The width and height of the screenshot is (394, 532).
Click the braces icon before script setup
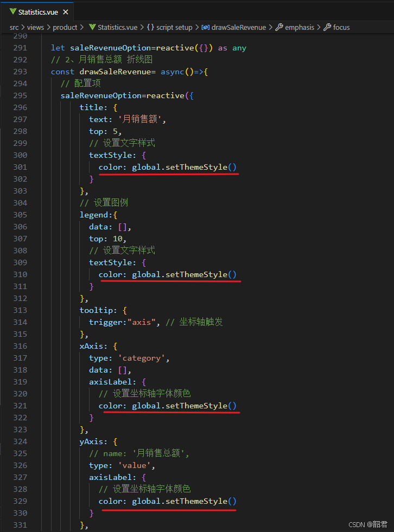pyautogui.click(x=150, y=28)
